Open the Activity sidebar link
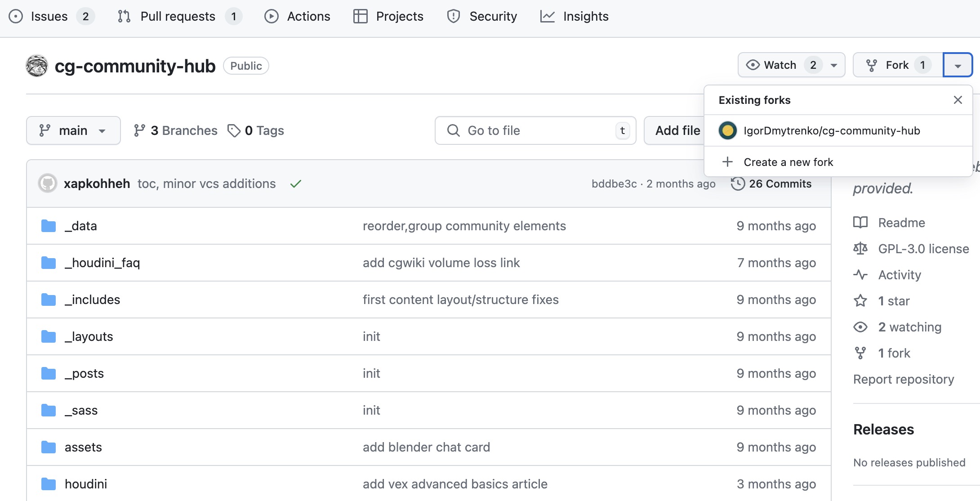Viewport: 980px width, 501px height. (900, 275)
